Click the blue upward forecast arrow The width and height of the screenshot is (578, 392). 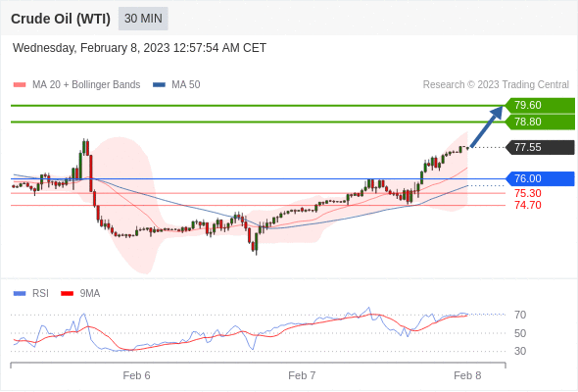tap(486, 126)
